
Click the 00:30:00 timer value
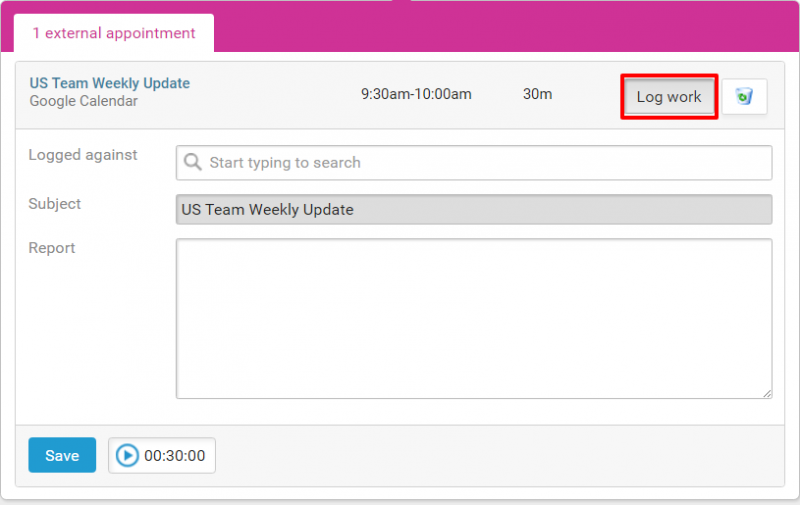pos(174,456)
